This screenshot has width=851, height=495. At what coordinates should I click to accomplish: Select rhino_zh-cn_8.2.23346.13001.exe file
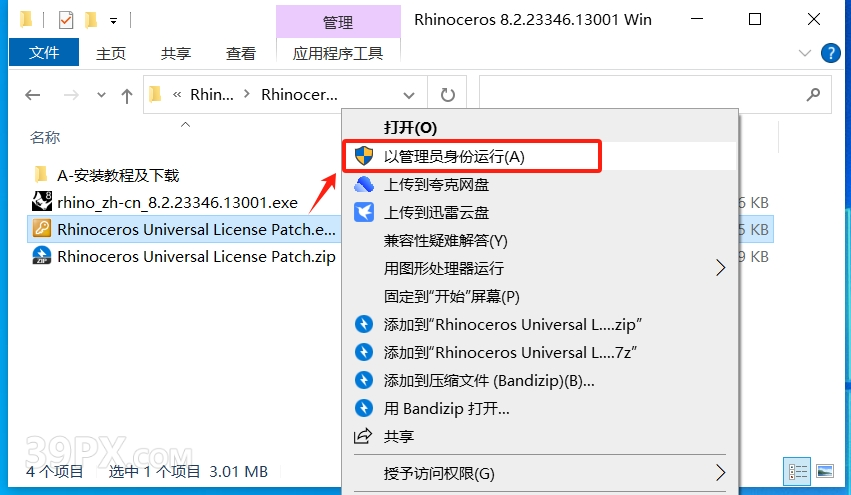coord(177,202)
